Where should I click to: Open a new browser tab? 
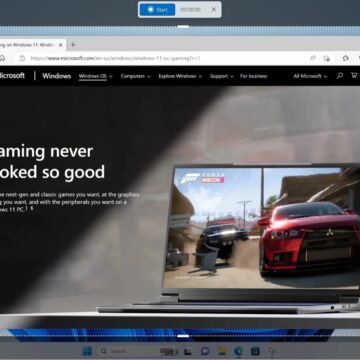[x=73, y=45]
